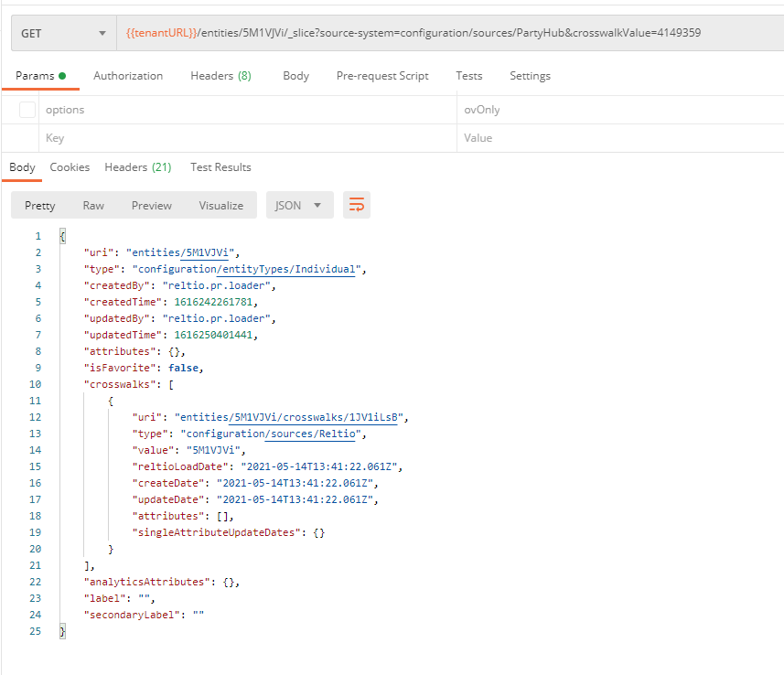Select the Raw response view
Viewport: 784px width, 675px height.
(x=92, y=205)
